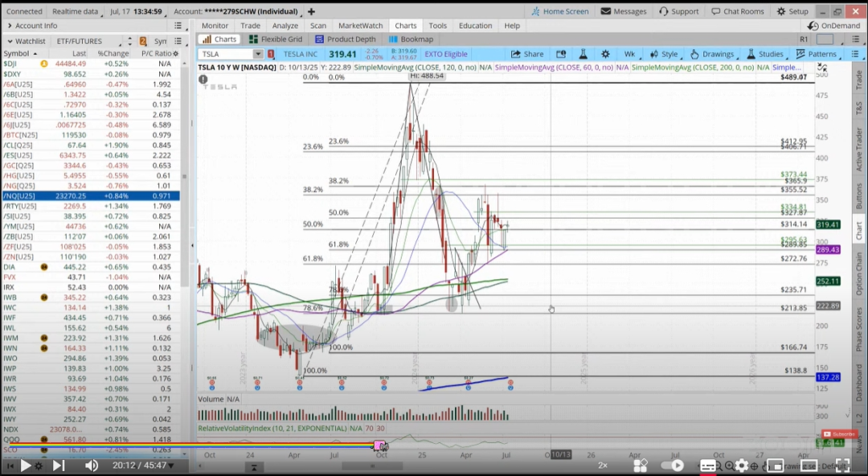The height and width of the screenshot is (476, 868).
Task: Add a new account tab with plus
Action: [311, 11]
